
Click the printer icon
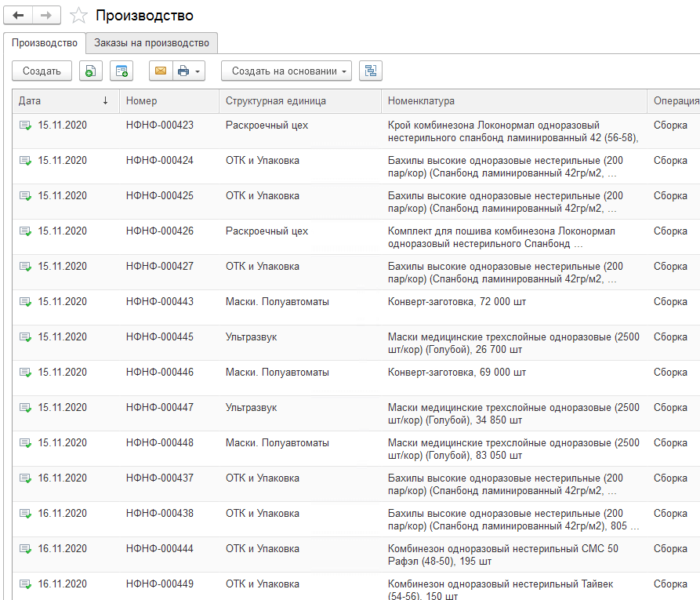coord(183,71)
